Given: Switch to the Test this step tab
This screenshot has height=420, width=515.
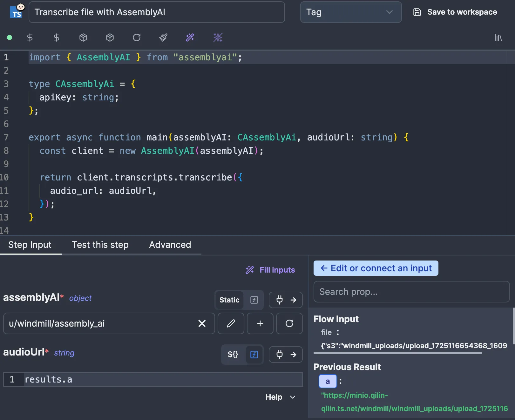Looking at the screenshot, I should 100,245.
